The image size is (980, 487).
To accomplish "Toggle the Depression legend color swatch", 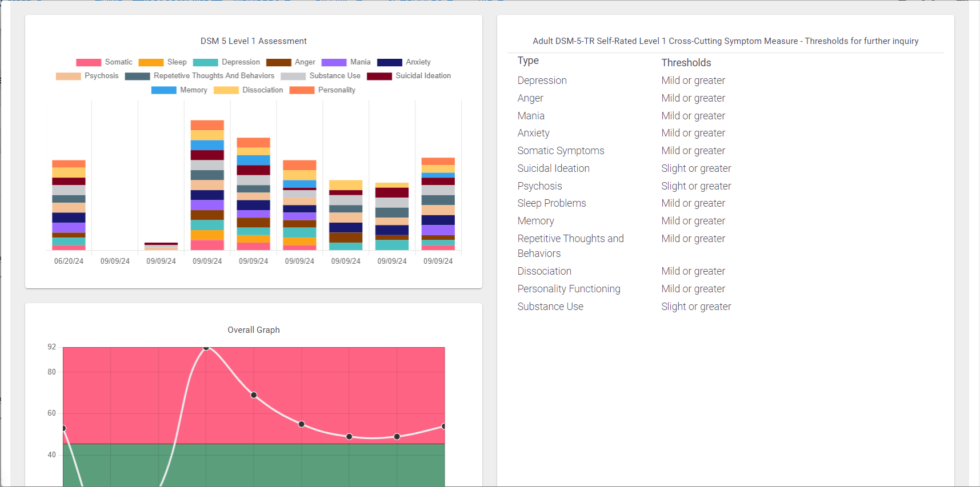I will click(205, 62).
